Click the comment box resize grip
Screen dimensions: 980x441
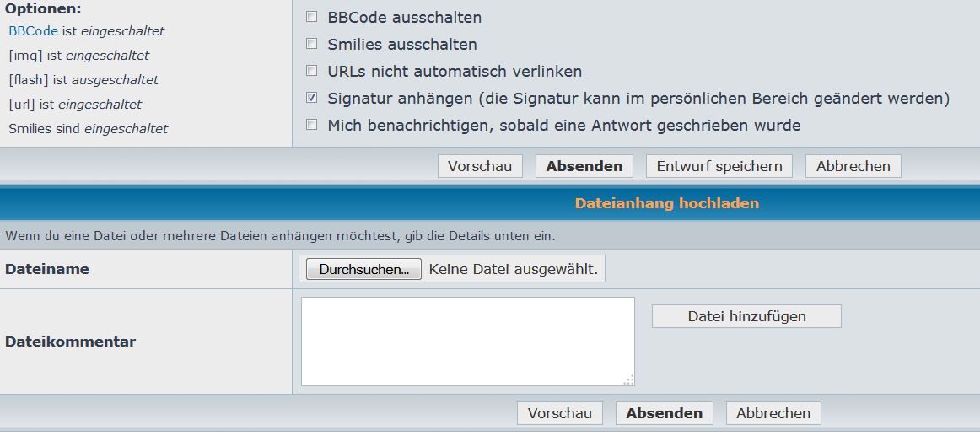pyautogui.click(x=628, y=380)
